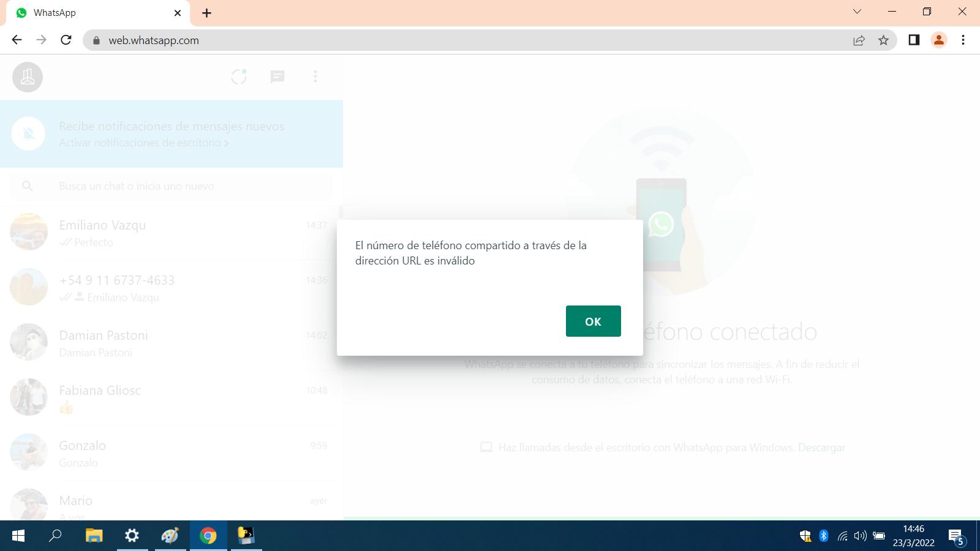Open Gonzalo chat
This screenshot has height=551, width=980.
[x=171, y=452]
